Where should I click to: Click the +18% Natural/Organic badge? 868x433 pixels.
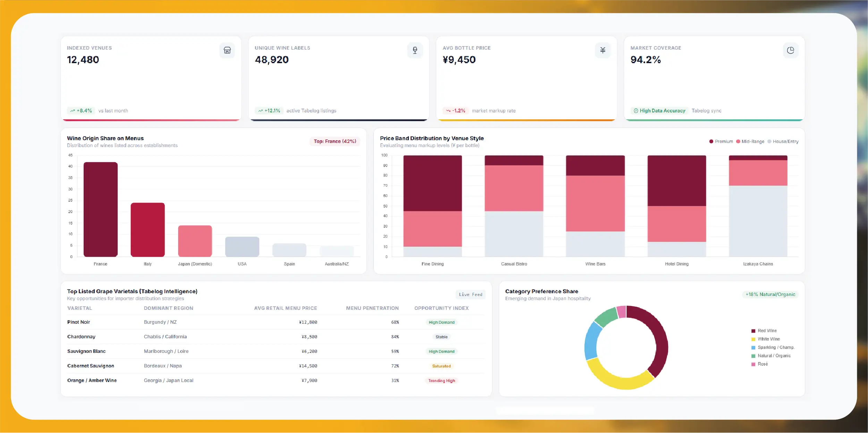(x=770, y=295)
